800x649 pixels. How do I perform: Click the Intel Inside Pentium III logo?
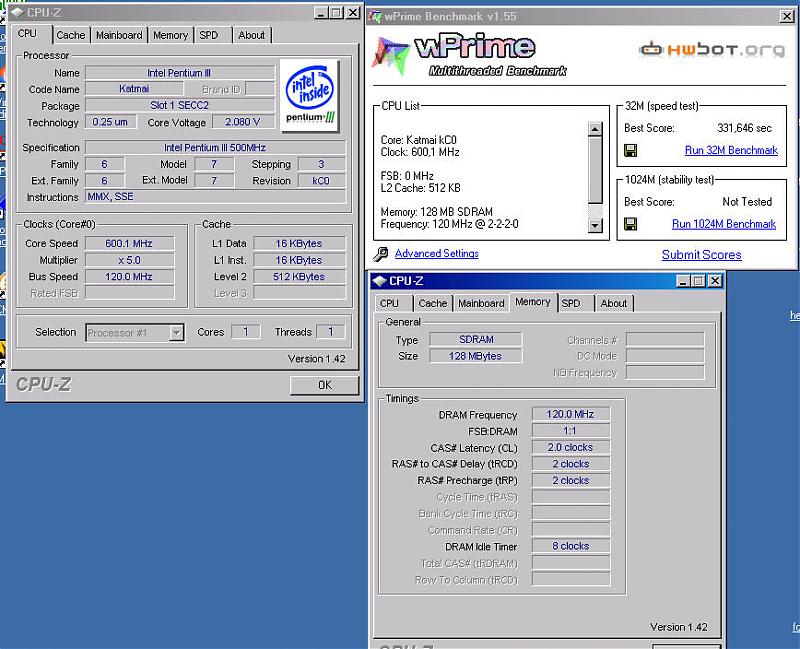(x=310, y=95)
